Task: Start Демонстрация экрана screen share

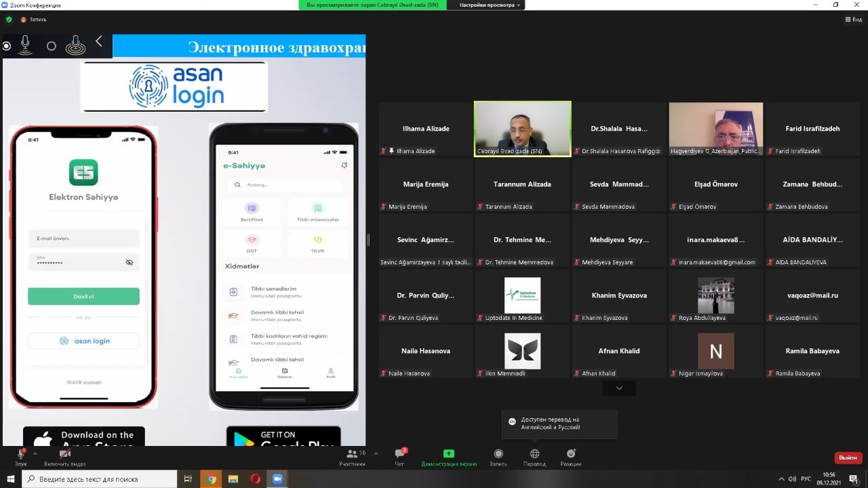Action: [x=448, y=457]
